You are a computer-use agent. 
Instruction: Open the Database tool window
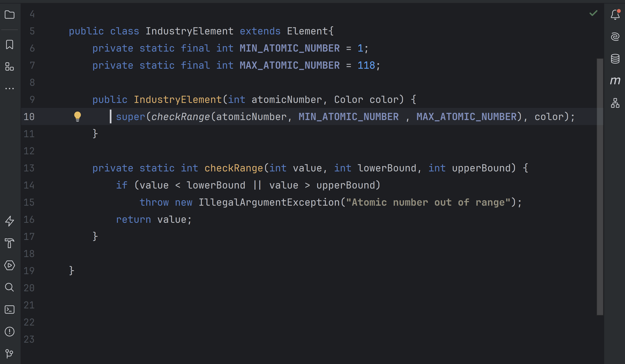click(615, 59)
